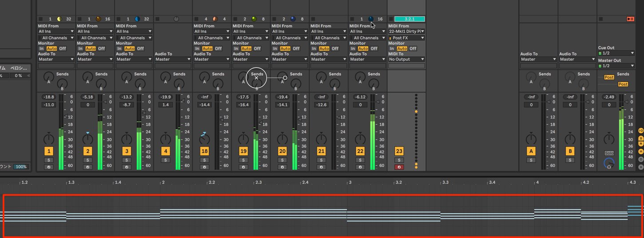Click the Back to Arrangement icon on master
644x238 pixels.
630,19
